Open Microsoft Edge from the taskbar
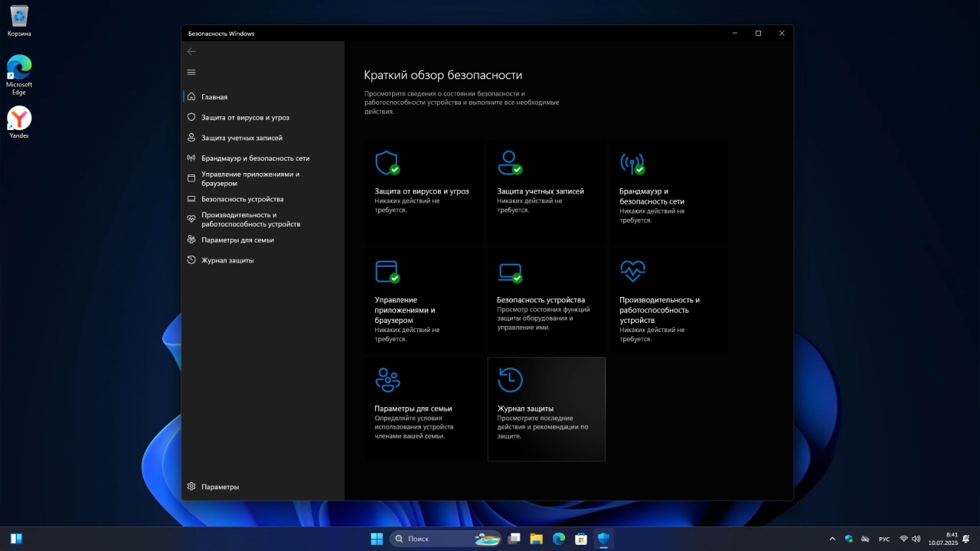Image resolution: width=980 pixels, height=551 pixels. click(559, 539)
